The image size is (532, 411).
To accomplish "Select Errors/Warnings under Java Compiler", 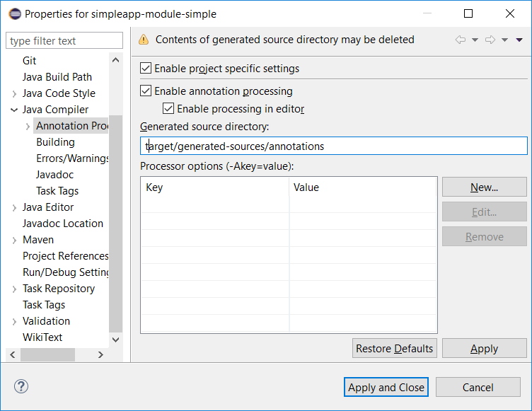I will (x=72, y=158).
